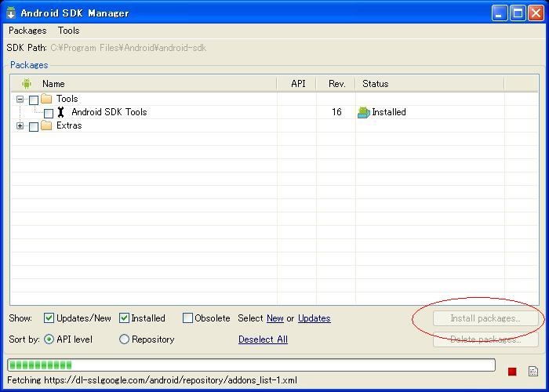Image resolution: width=549 pixels, height=392 pixels.
Task: Select the Android SDK Tools row label
Action: pos(109,112)
